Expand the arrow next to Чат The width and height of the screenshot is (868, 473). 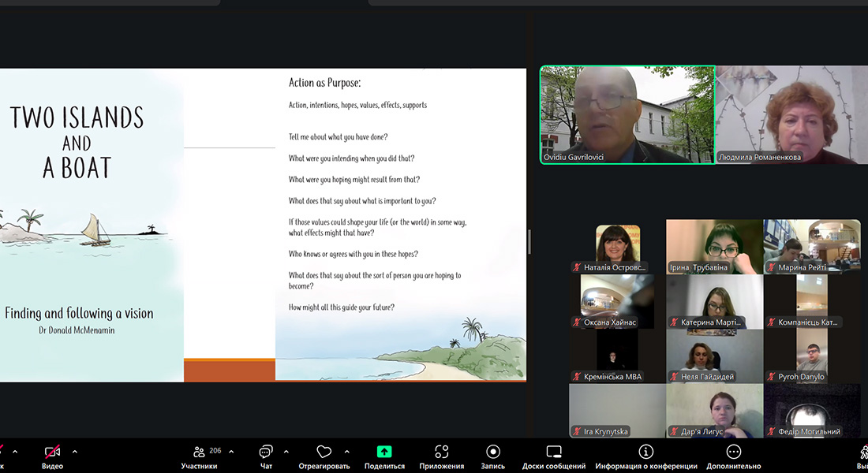(286, 452)
